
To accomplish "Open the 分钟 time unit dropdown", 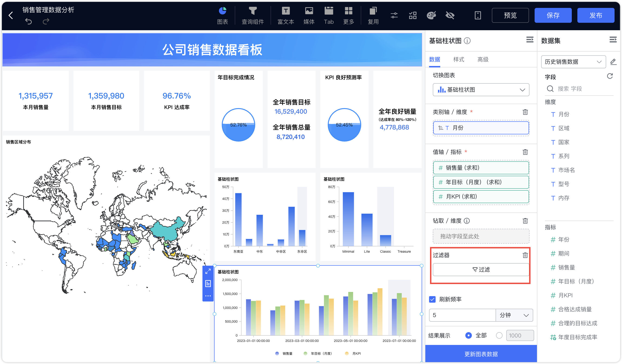I will [514, 315].
